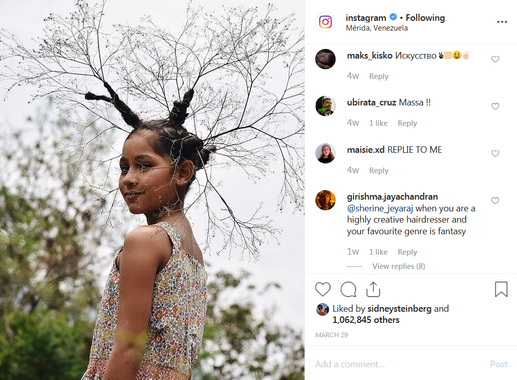
Task: Like girishma.jayachandran's comment heart
Action: [x=495, y=200]
